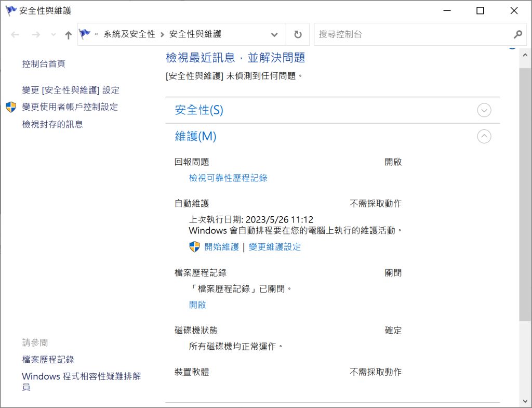Click the search magnifier icon
The width and height of the screenshot is (532, 408).
click(518, 34)
